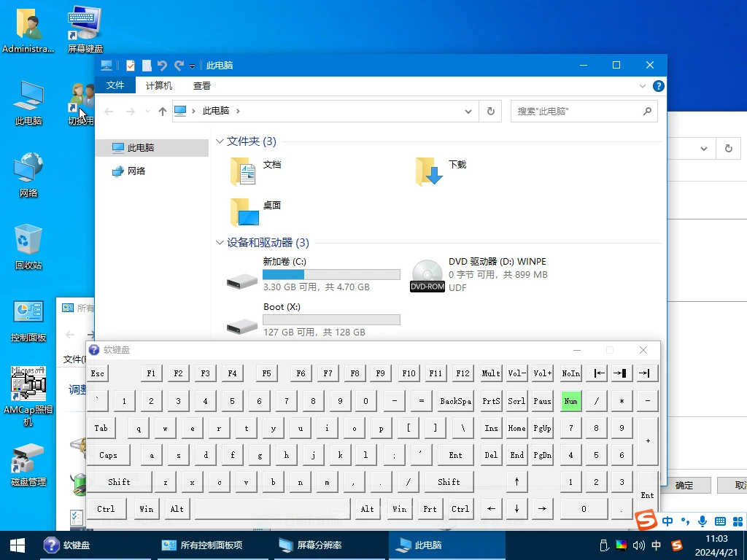Viewport: 747px width, 560px height.
Task: Collapse the 设备和驱动器 (3) group
Action: (x=220, y=243)
